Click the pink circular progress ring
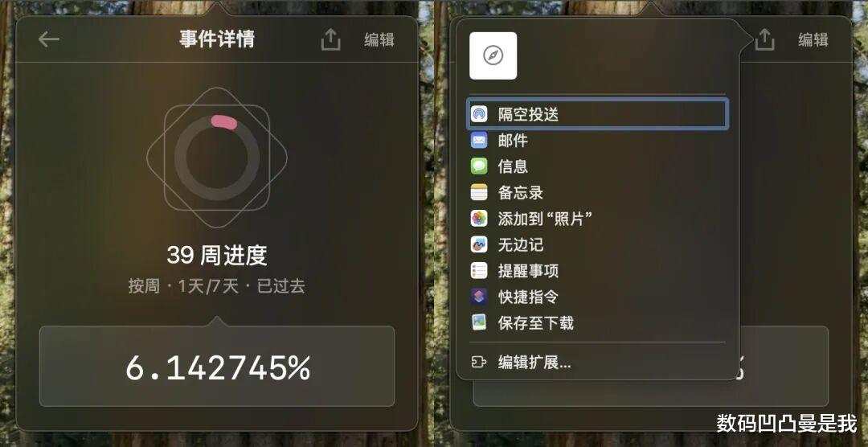868x447 pixels. (217, 158)
